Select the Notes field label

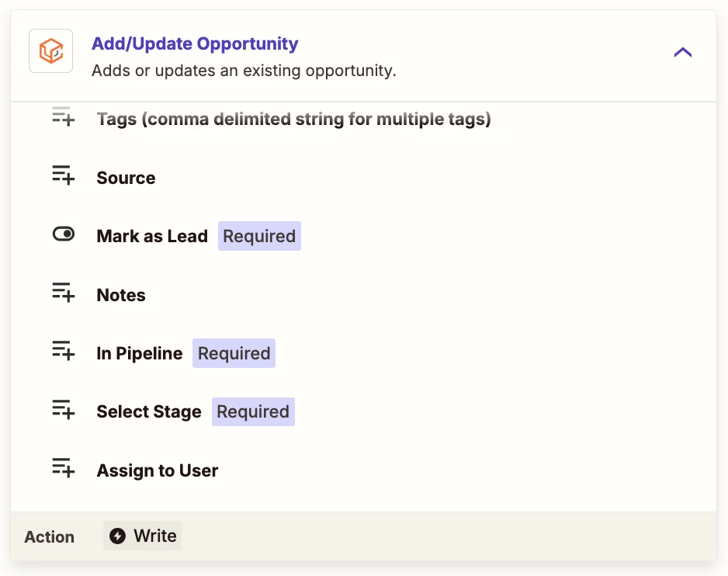tap(121, 295)
